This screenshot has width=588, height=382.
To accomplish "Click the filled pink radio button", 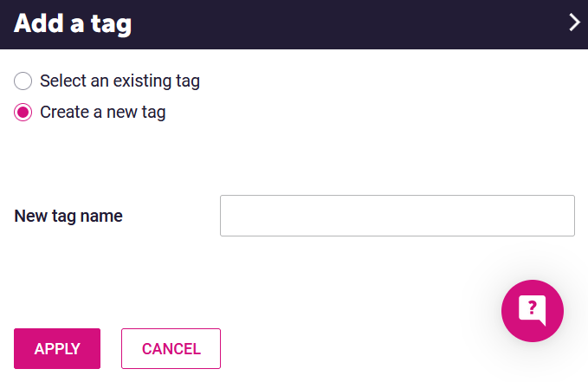I will click(23, 112).
